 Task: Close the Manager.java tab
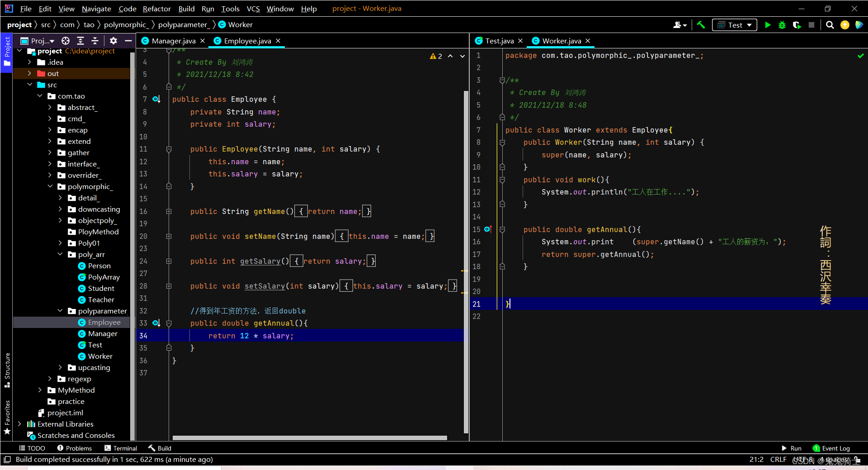(x=203, y=41)
